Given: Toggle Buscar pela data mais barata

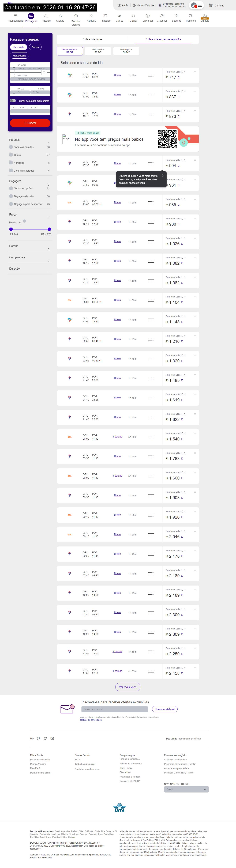Looking at the screenshot, I should [x=13, y=101].
